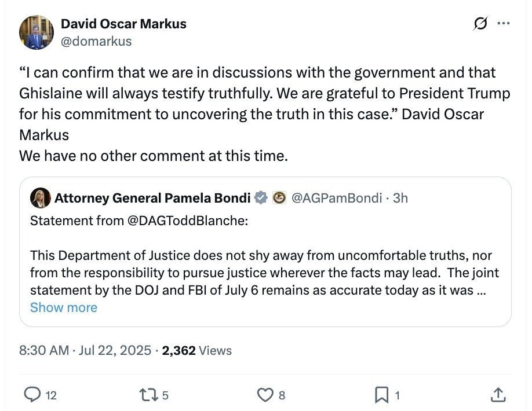Click Pamela Bondi's blue verified badge

click(x=261, y=198)
